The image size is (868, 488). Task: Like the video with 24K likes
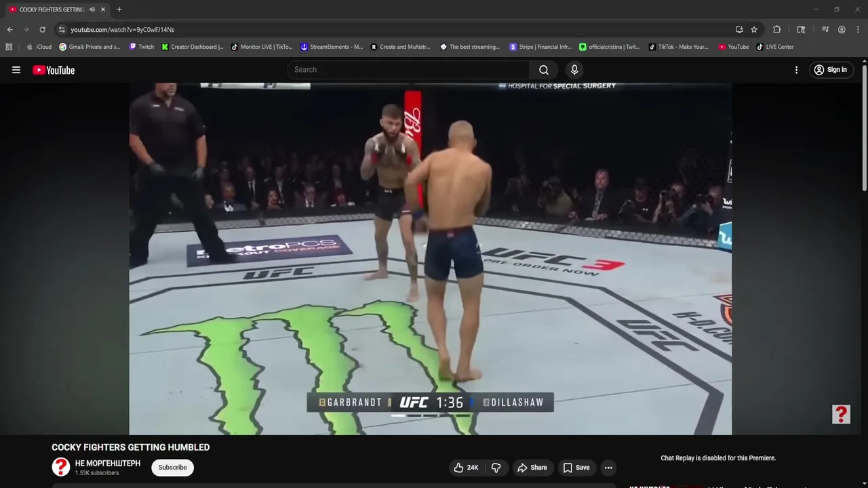467,468
